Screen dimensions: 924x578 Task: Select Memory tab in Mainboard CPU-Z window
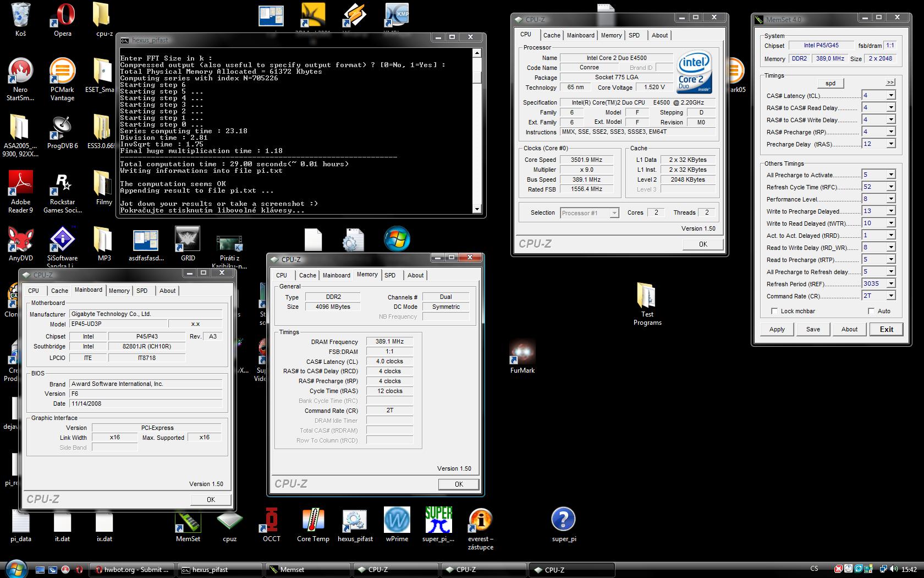[x=119, y=291]
